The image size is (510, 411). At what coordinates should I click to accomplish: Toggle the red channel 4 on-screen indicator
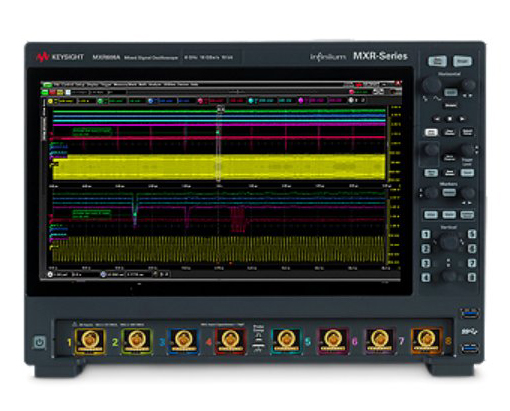click(201, 101)
